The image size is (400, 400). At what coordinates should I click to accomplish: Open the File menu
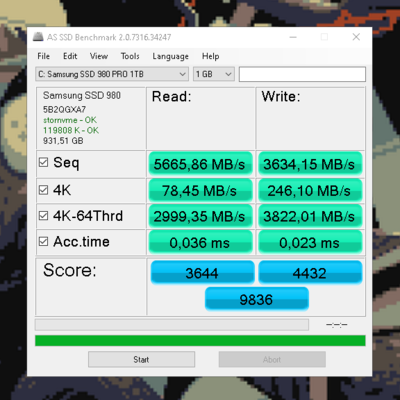click(x=43, y=56)
